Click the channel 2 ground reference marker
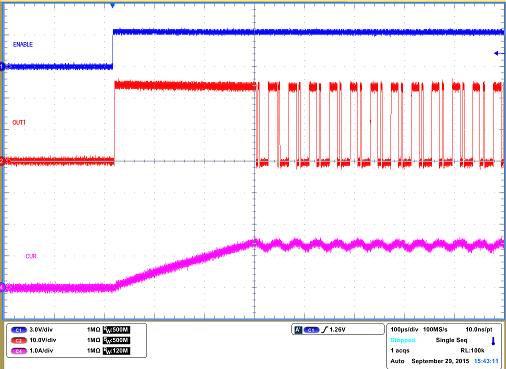The width and height of the screenshot is (506, 369). (x=2, y=161)
